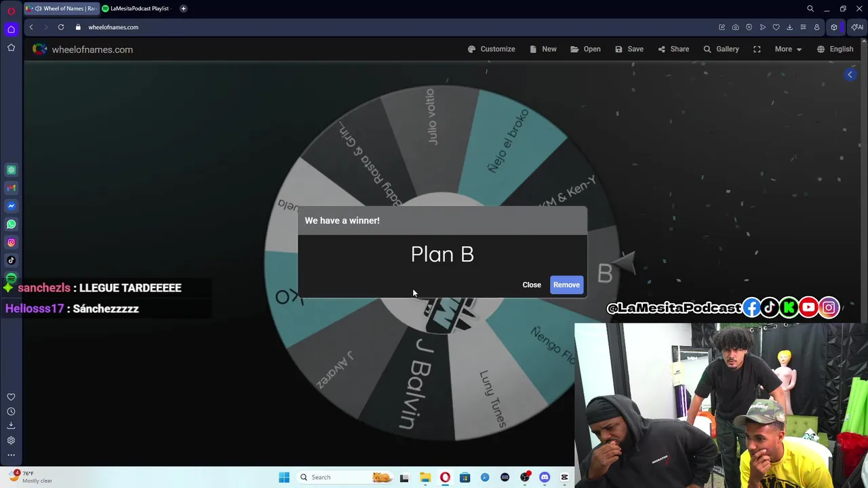Open Opera AI assistant button
Image resolution: width=868 pixels, height=488 pixels.
(856, 27)
